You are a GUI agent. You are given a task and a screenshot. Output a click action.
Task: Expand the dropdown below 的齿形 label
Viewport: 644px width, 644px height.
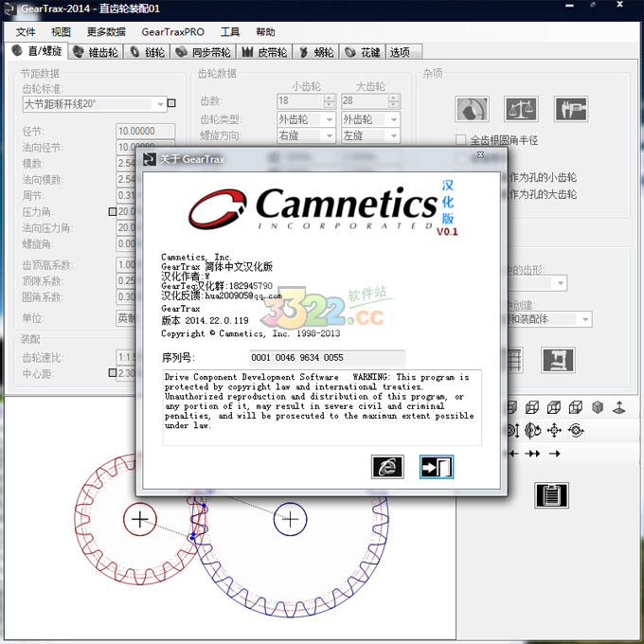[561, 283]
